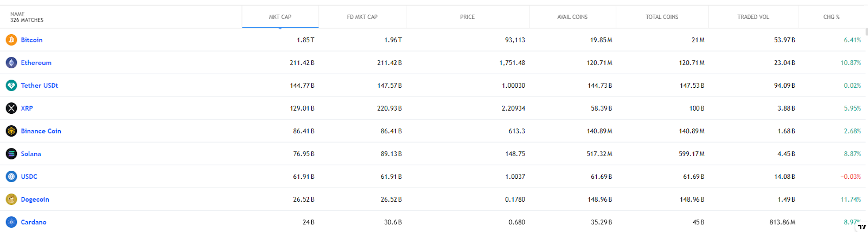This screenshot has width=868, height=232.
Task: Open the Ethereum link
Action: (x=36, y=63)
